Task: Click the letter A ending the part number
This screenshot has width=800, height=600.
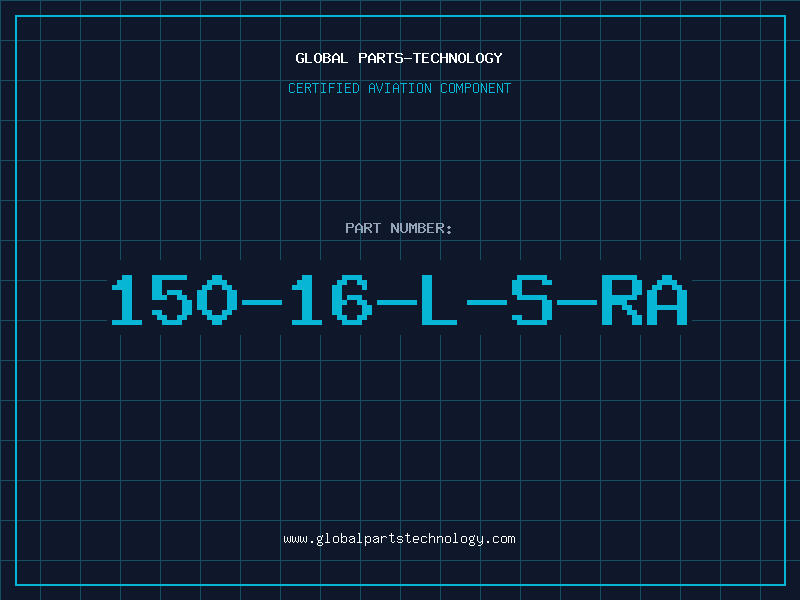Action: pyautogui.click(x=667, y=300)
